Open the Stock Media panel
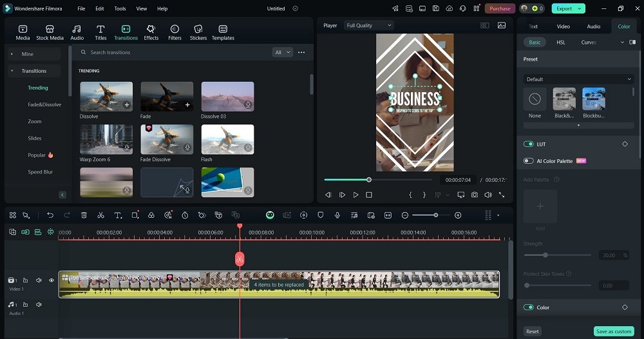Screen dimensions: 644x339 point(50,32)
